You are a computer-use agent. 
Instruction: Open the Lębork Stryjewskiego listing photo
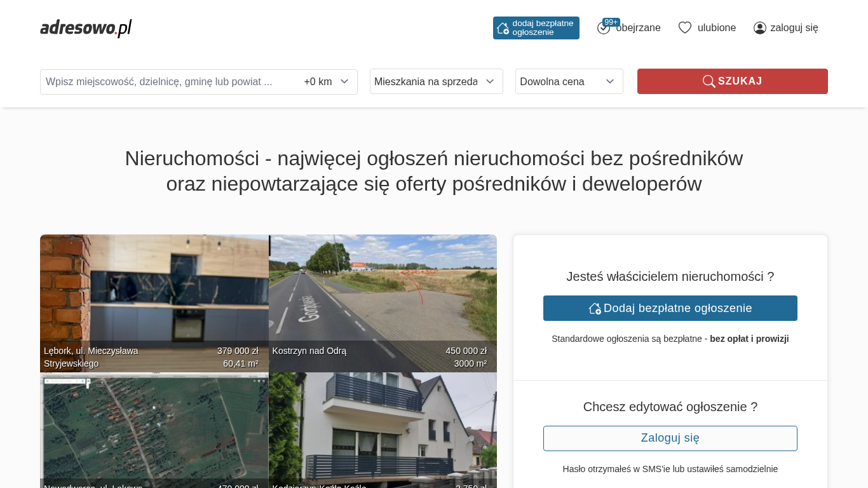[154, 292]
